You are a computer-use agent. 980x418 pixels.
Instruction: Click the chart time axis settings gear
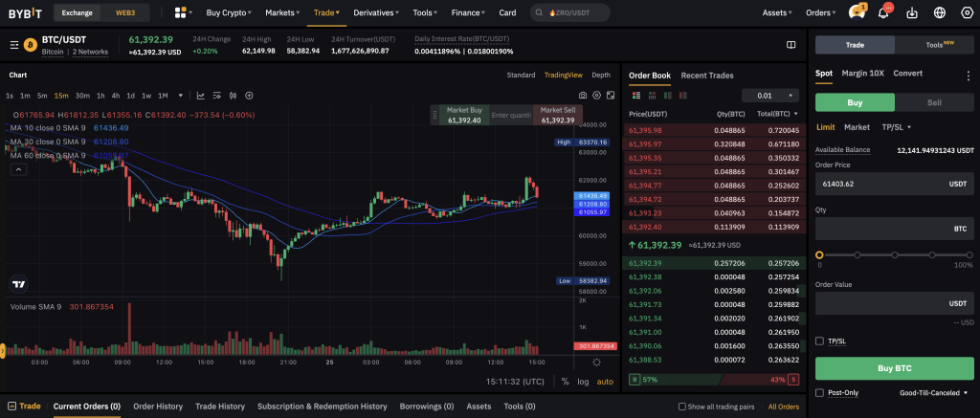pos(596,363)
